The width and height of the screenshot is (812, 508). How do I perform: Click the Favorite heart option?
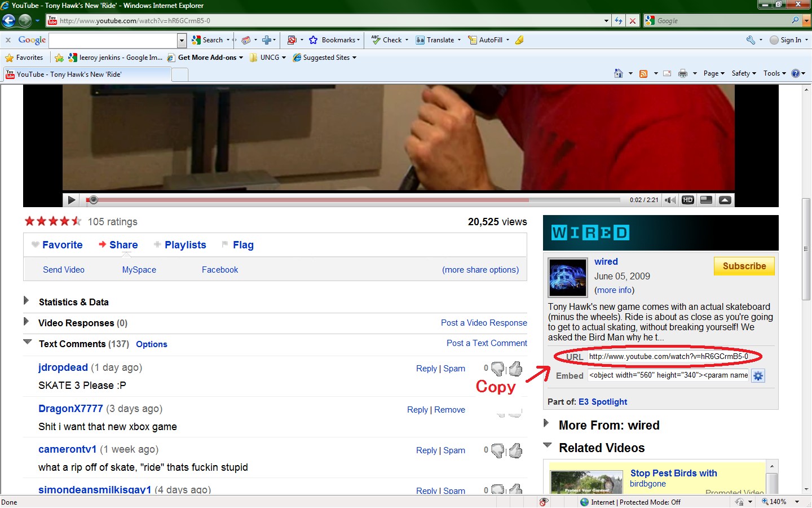point(57,245)
